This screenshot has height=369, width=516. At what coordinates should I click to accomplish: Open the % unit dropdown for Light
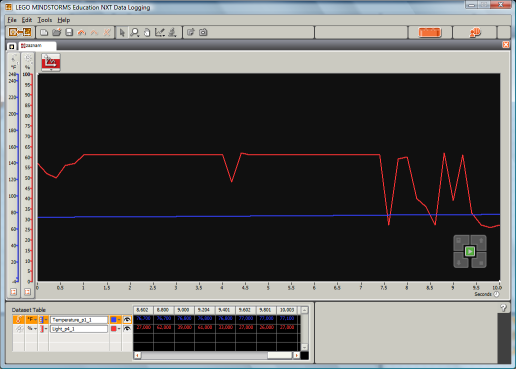click(x=31, y=329)
